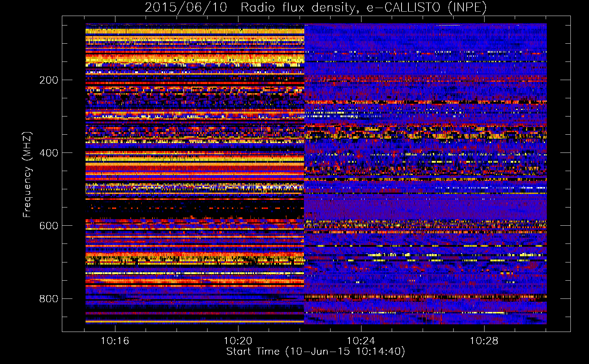This screenshot has width=589, height=364.
Task: Select the 200 frequency axis label
Action: tap(49, 80)
